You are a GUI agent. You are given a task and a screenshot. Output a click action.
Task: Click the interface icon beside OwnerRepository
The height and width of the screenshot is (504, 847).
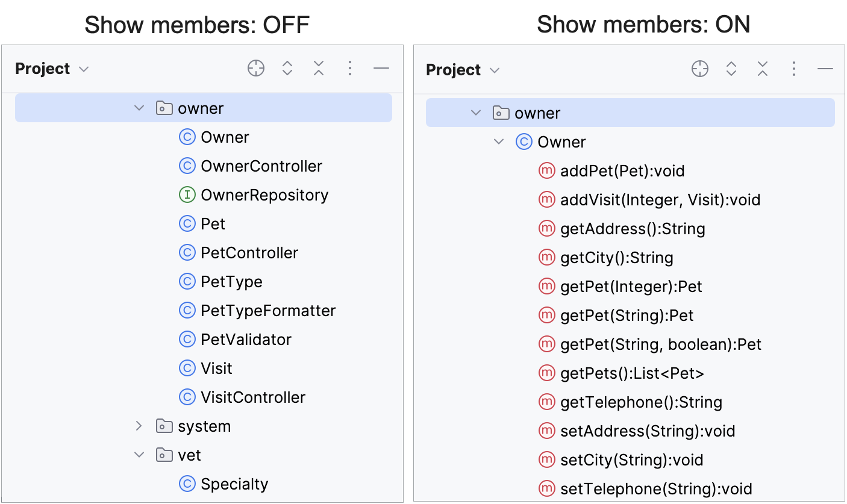click(x=187, y=194)
